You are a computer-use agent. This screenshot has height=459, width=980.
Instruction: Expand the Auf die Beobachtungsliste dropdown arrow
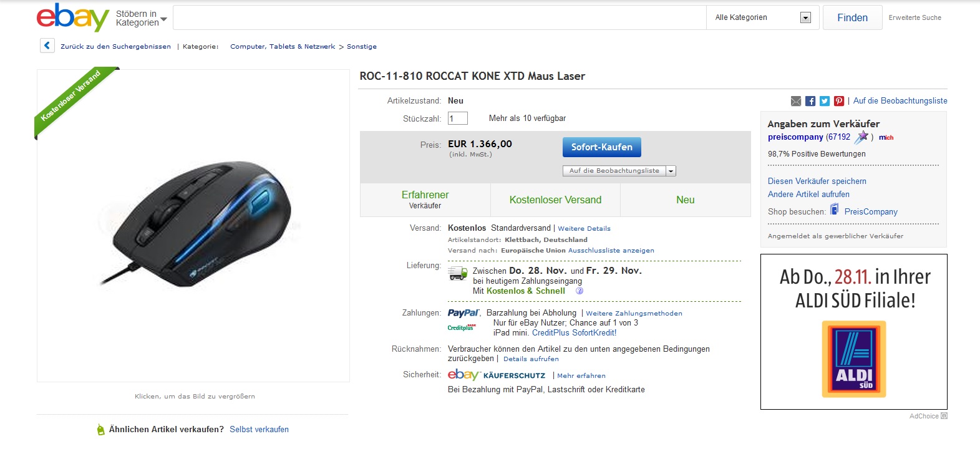pyautogui.click(x=671, y=171)
